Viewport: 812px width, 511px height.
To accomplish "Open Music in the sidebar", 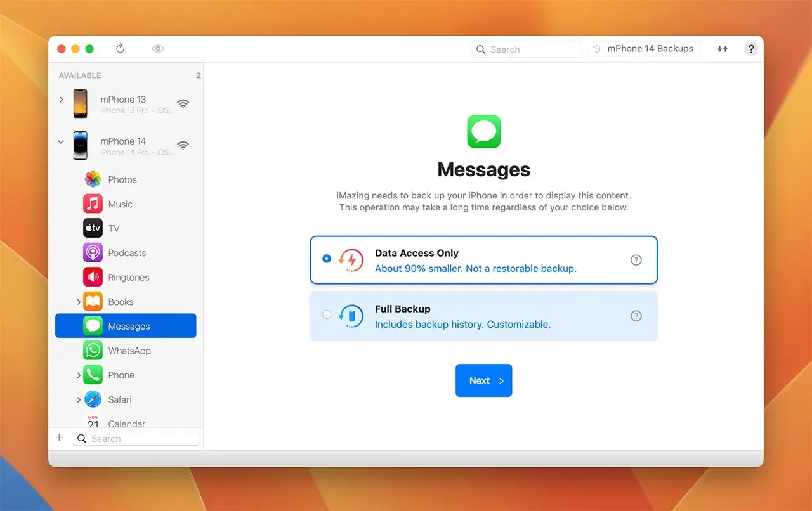I will pyautogui.click(x=120, y=204).
